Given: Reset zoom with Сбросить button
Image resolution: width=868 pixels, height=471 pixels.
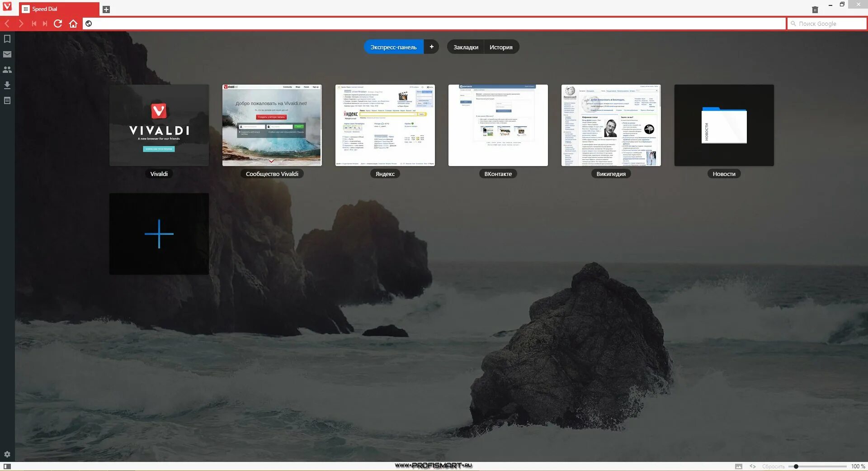Looking at the screenshot, I should pyautogui.click(x=774, y=466).
